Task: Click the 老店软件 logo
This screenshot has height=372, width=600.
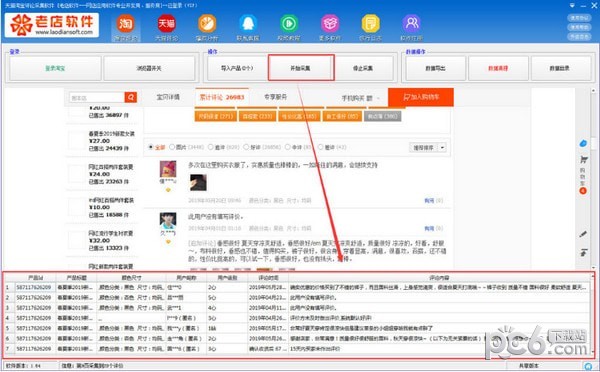Action: click(x=52, y=25)
